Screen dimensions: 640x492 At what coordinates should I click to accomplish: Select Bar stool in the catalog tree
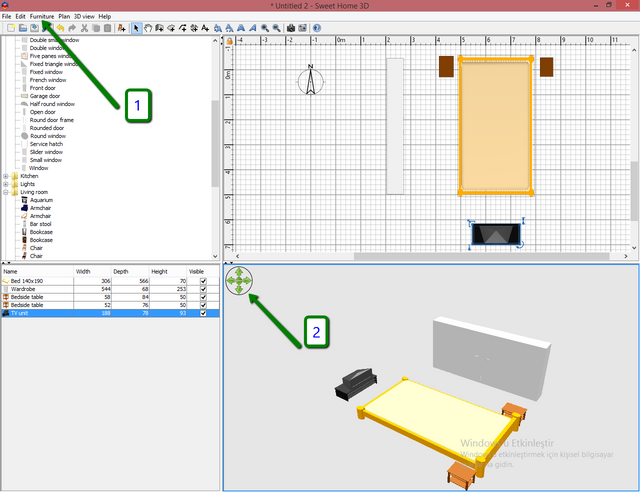pos(40,224)
